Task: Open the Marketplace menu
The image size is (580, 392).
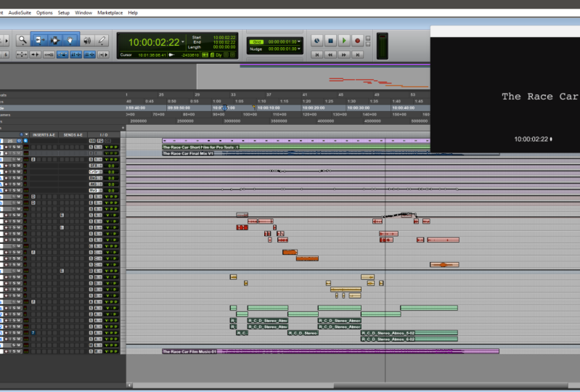Action: (x=110, y=12)
